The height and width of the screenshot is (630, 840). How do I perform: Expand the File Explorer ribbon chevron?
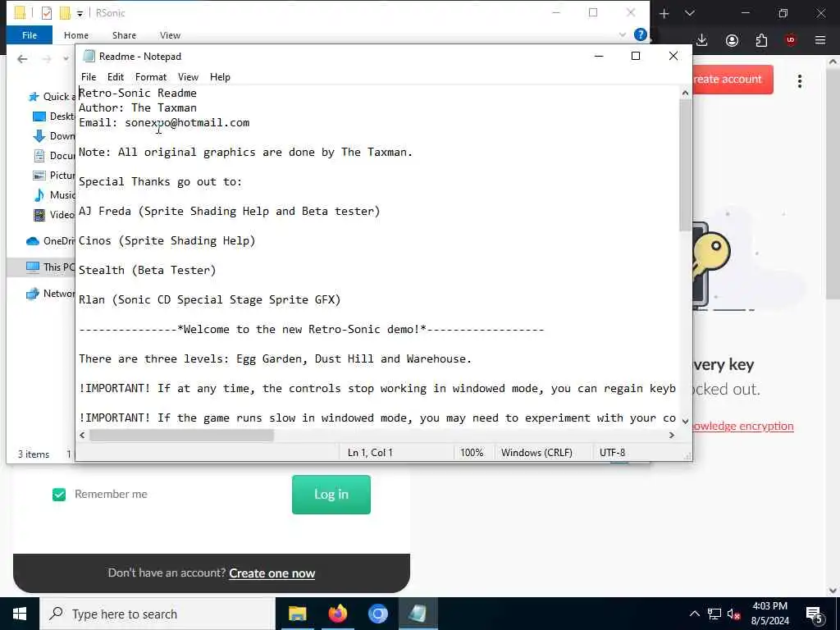coord(622,35)
